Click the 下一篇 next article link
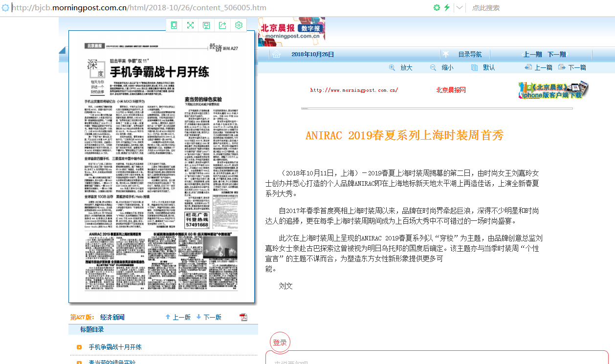 pyautogui.click(x=577, y=67)
